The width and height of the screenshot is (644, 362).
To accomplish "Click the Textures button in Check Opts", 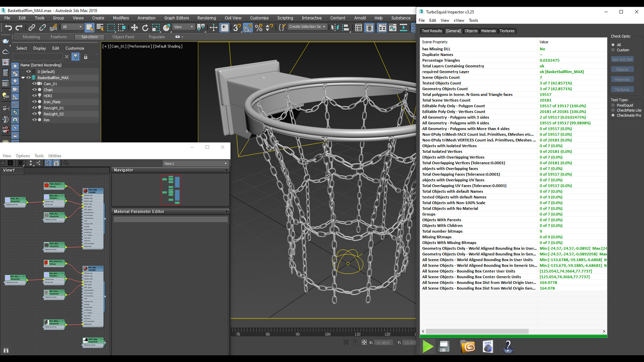I will pyautogui.click(x=622, y=89).
